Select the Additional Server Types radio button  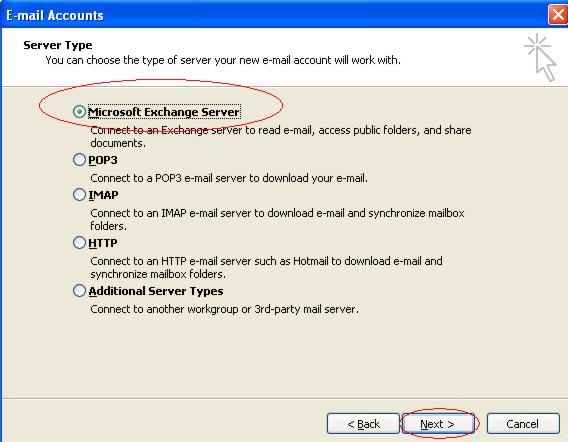click(x=79, y=291)
